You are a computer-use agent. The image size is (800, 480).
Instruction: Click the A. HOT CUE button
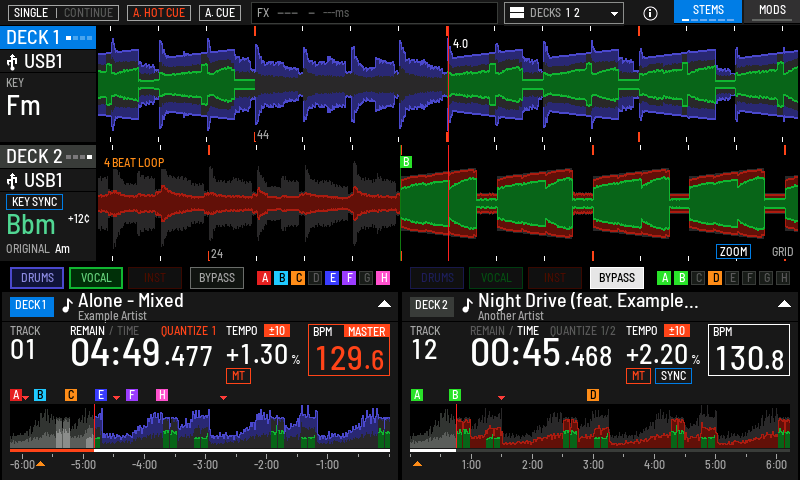159,13
